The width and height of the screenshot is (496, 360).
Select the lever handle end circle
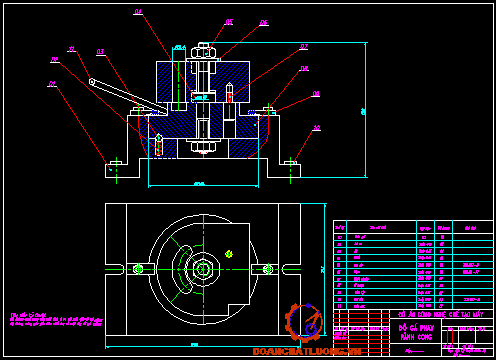[92, 81]
